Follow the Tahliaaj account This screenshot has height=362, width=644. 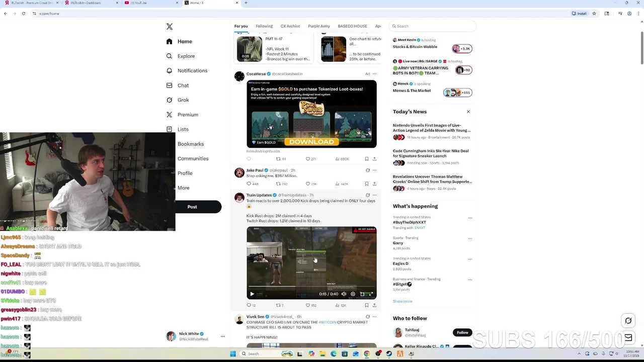(462, 332)
